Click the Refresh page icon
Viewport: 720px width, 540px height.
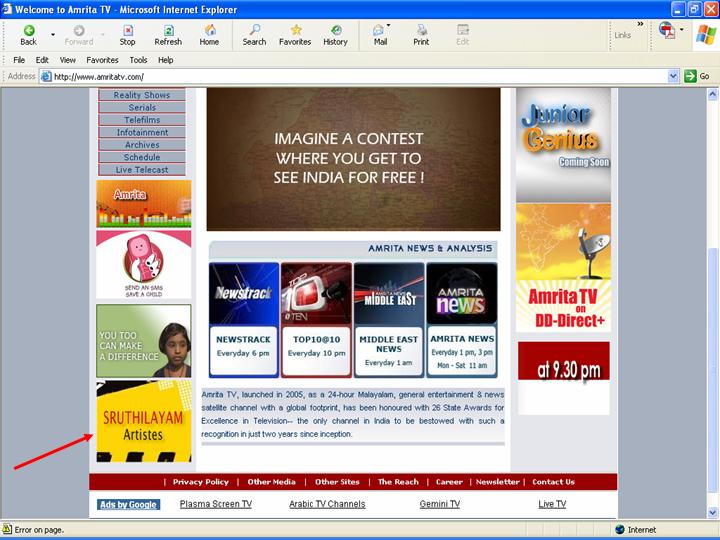click(x=168, y=30)
